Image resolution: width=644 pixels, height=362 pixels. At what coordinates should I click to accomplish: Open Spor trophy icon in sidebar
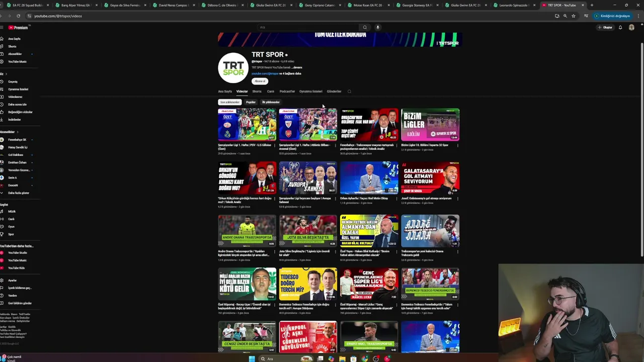pyautogui.click(x=2, y=234)
